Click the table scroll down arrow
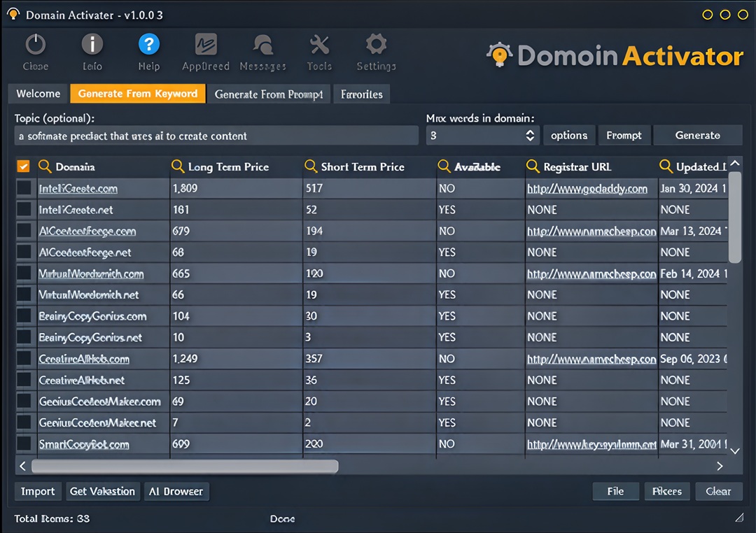 [735, 451]
